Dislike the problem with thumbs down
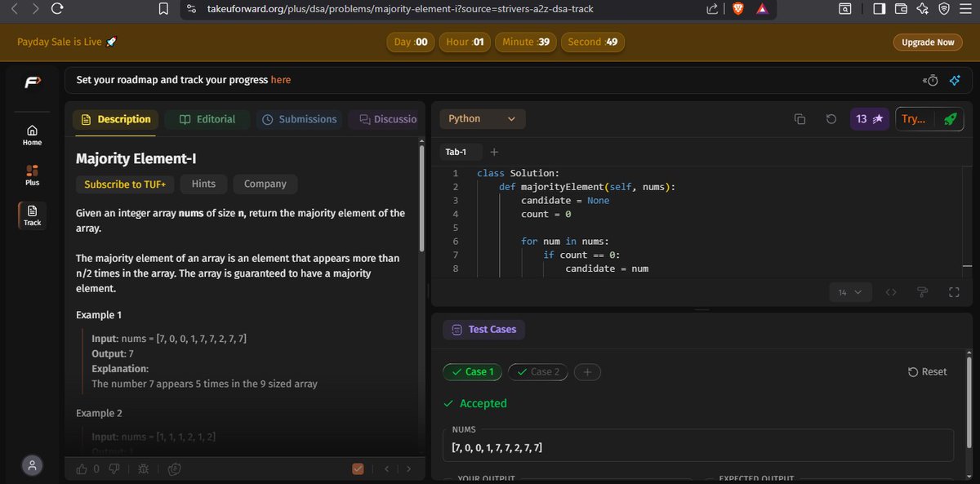The image size is (980, 484). [x=114, y=468]
